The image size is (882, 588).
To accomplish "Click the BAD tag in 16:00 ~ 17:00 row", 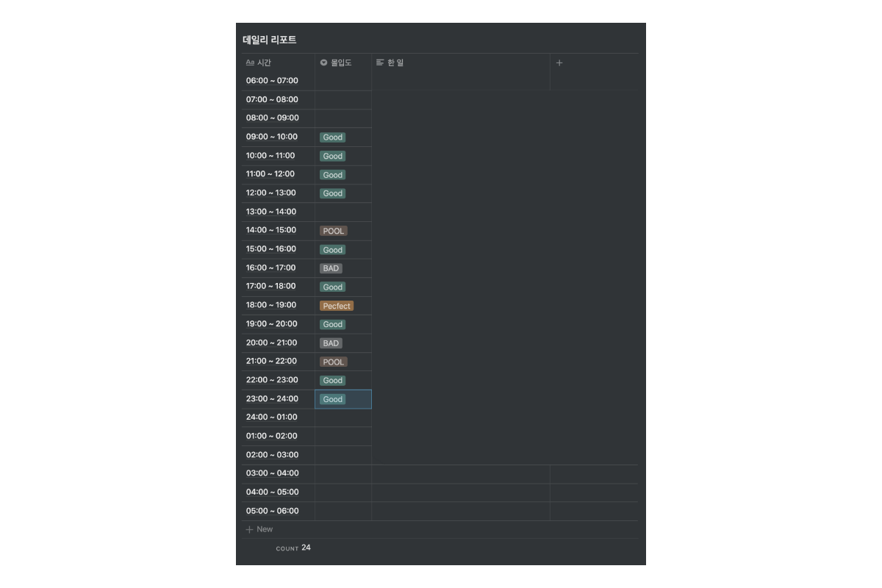I will [331, 268].
